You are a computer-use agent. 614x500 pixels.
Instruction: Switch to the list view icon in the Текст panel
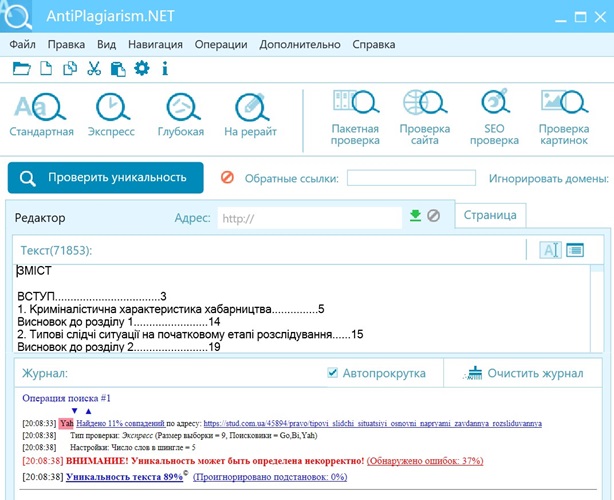tap(575, 250)
